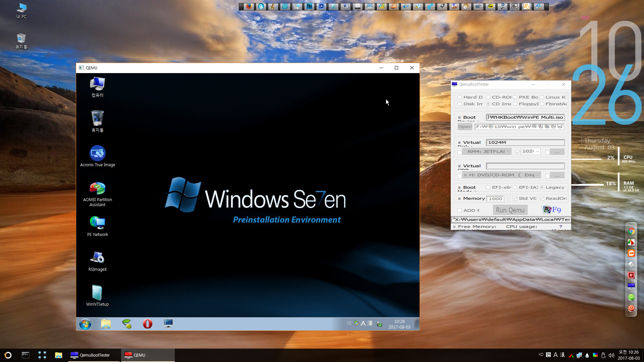644x362 pixels.
Task: Open file explorer in QEMU guest taskbar
Action: (x=106, y=324)
